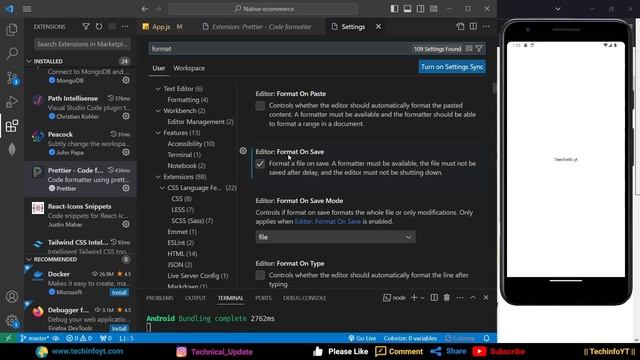Toggle primary sidebar layout icon
Image resolution: width=640 pixels, height=360 pixels.
(x=394, y=9)
